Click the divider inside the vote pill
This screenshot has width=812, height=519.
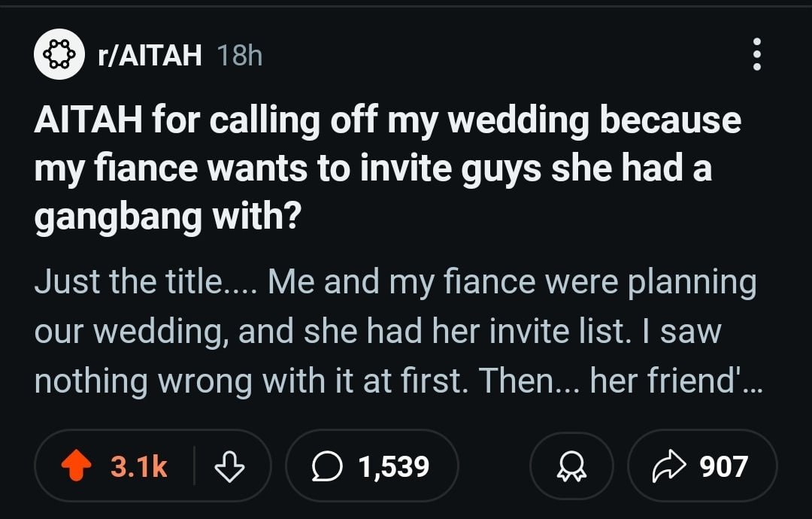tap(195, 466)
